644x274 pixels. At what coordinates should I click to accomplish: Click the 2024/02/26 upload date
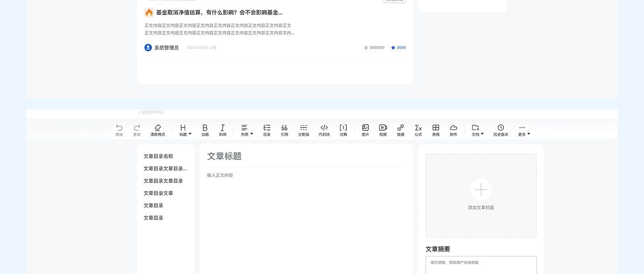201,48
